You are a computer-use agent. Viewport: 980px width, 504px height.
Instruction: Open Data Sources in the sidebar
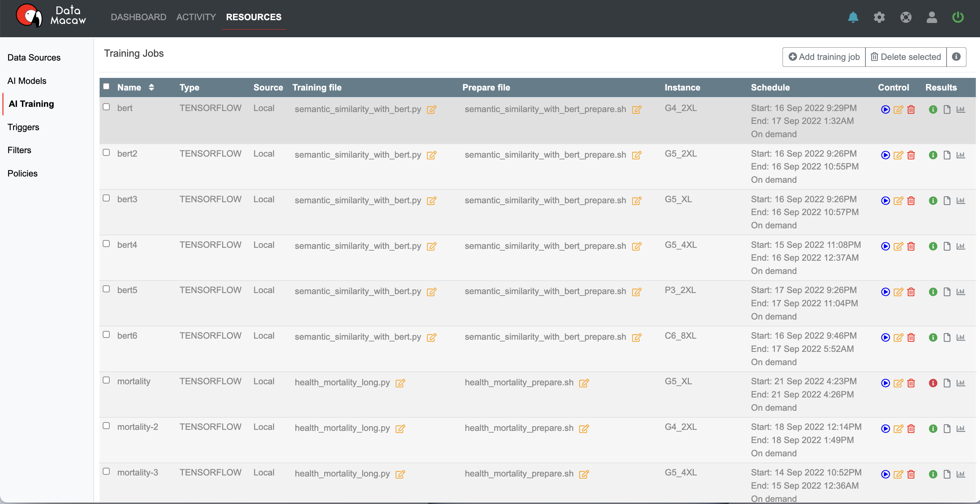coord(34,57)
